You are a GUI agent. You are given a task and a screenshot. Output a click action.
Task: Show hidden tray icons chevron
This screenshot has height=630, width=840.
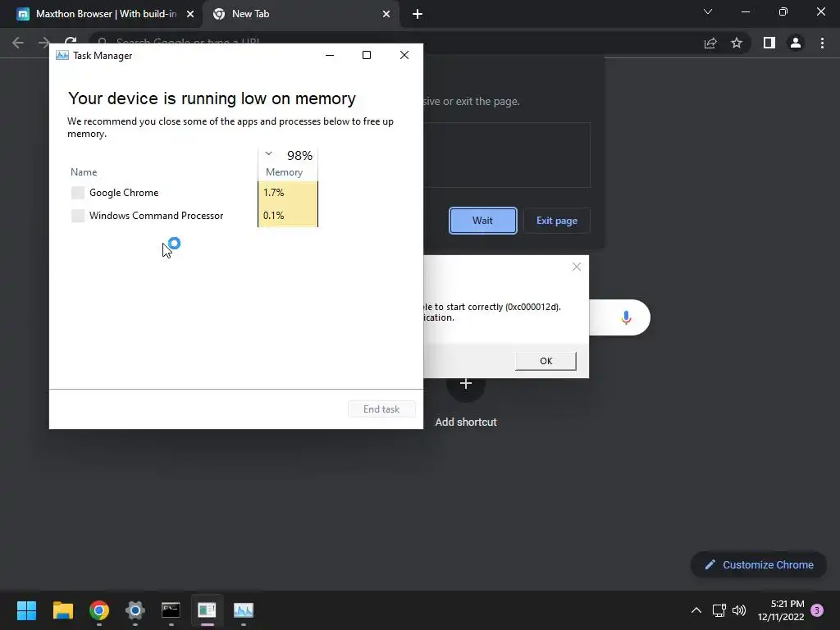pyautogui.click(x=696, y=610)
